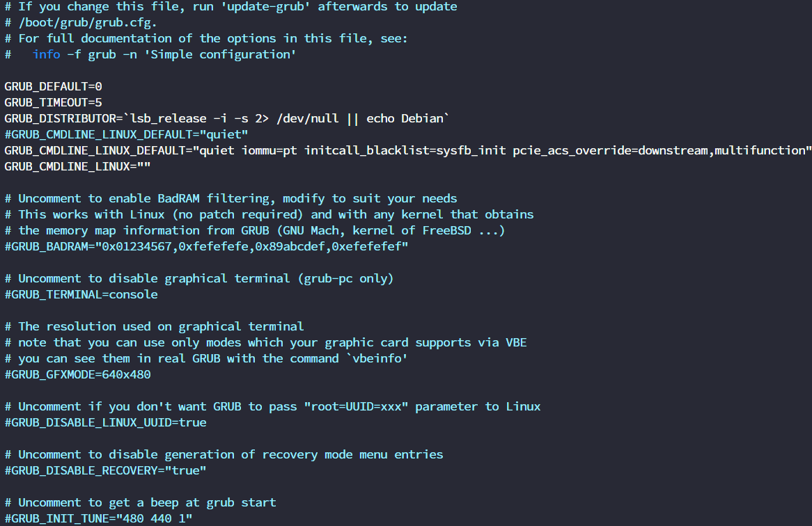
Task: Click the #GRUB_DISABLE_RECOVERY="true" line
Action: pos(105,471)
